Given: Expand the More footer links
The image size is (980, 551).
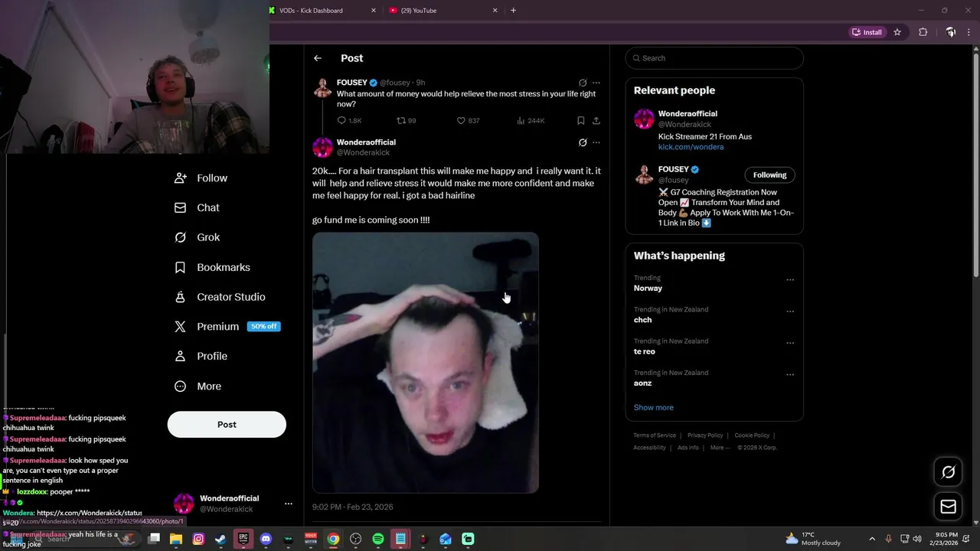Looking at the screenshot, I should tap(720, 448).
